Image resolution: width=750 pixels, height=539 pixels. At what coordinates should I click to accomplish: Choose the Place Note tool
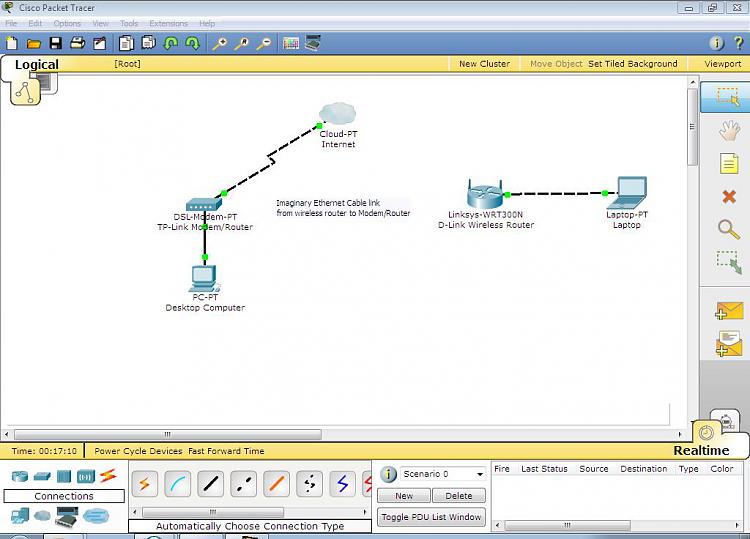[x=729, y=164]
